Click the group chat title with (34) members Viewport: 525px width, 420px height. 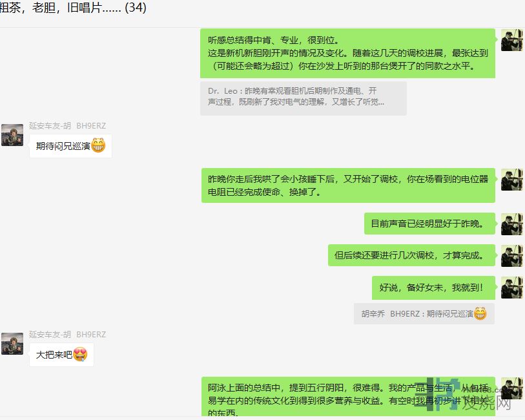point(73,7)
